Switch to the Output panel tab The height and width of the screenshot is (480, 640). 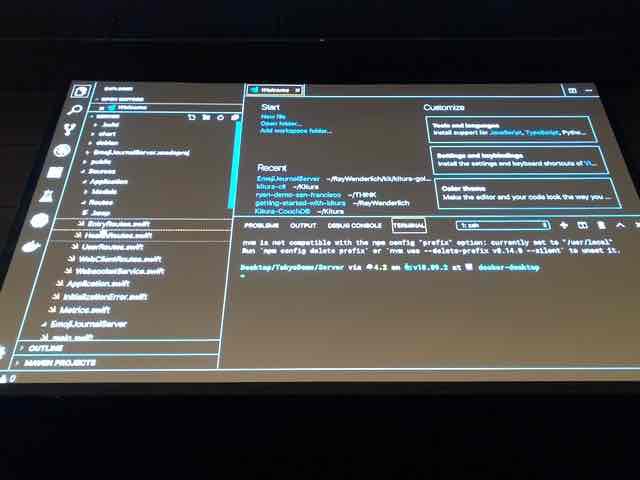point(303,225)
